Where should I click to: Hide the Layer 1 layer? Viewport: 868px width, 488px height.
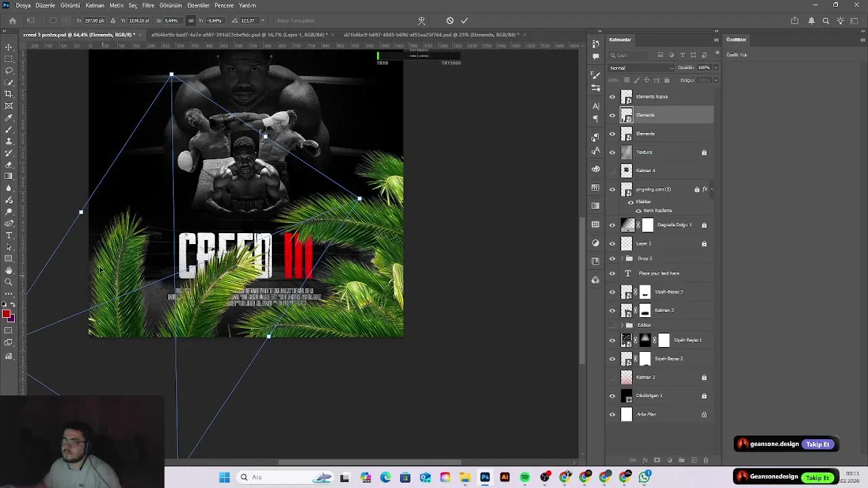(612, 243)
